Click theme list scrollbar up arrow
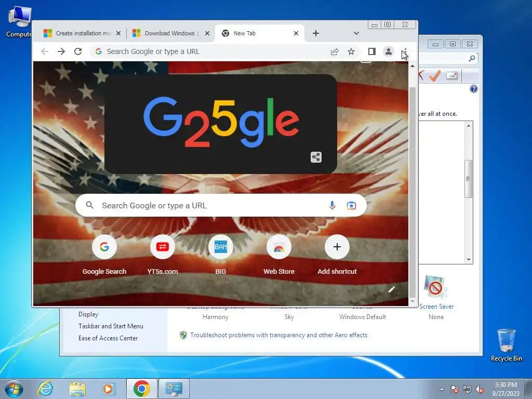The width and height of the screenshot is (532, 399). click(x=469, y=126)
